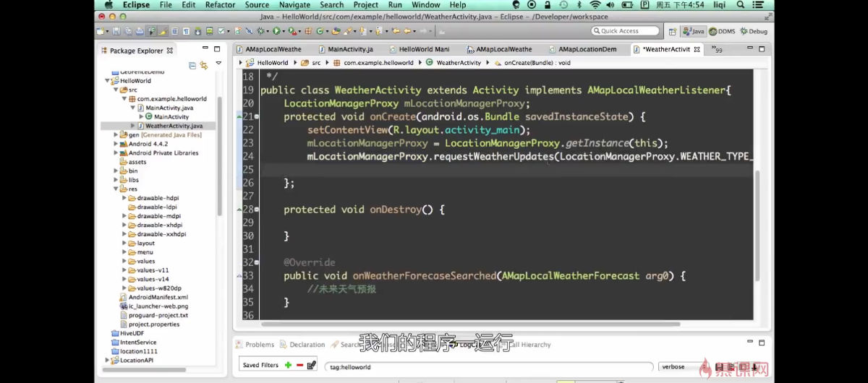Select AndroidManifest.xml in the Package Explorer
The height and width of the screenshot is (383, 868).
pyautogui.click(x=153, y=297)
